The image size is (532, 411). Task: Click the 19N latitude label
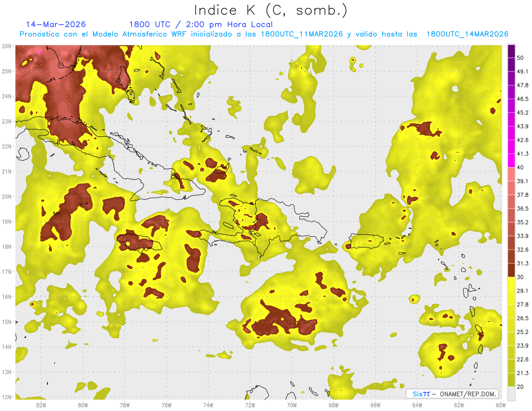(7, 222)
